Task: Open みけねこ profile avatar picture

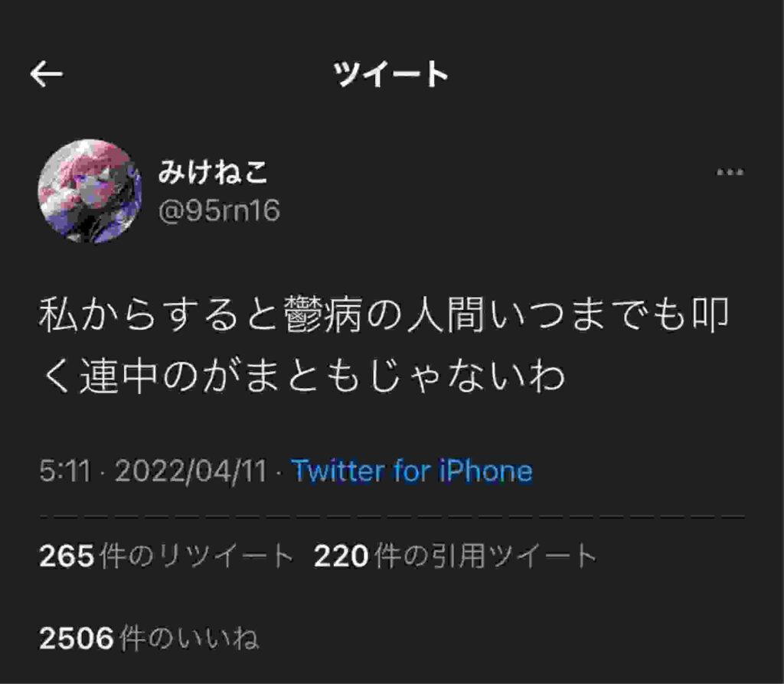Action: [90, 191]
